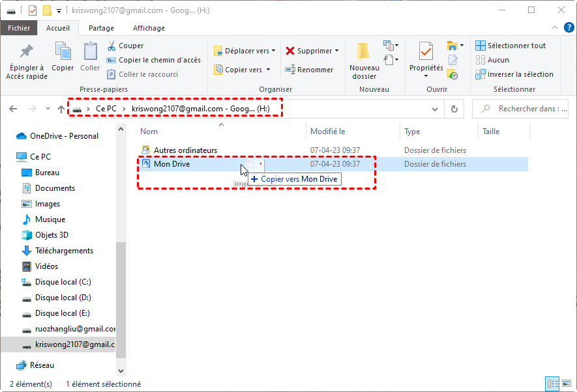Screen dimensions: 577x392
Task: Click Renommer button
Action: pyautogui.click(x=309, y=70)
